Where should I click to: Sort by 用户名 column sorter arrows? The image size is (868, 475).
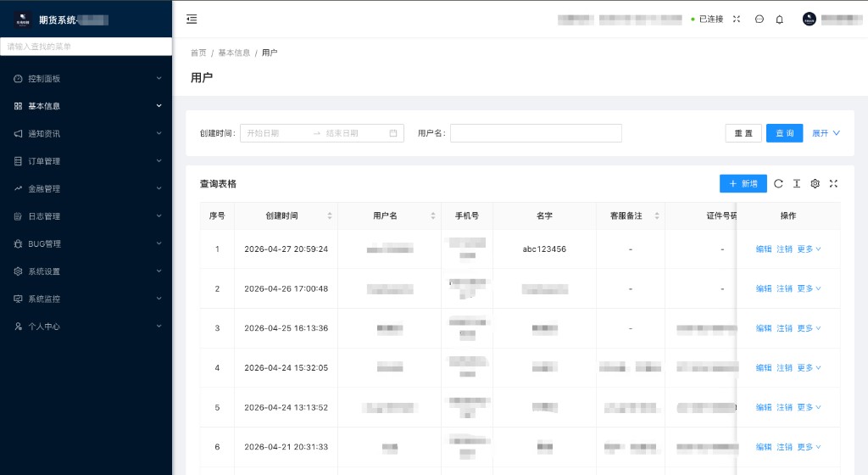(x=433, y=216)
